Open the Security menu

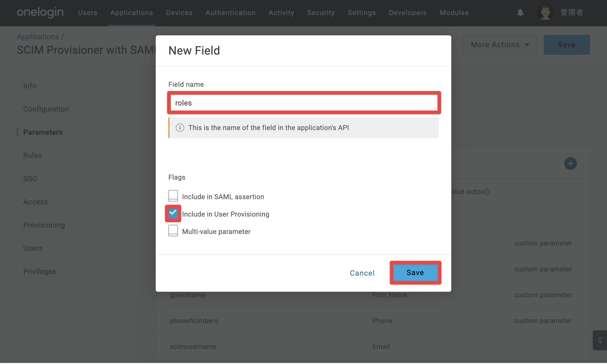tap(321, 13)
